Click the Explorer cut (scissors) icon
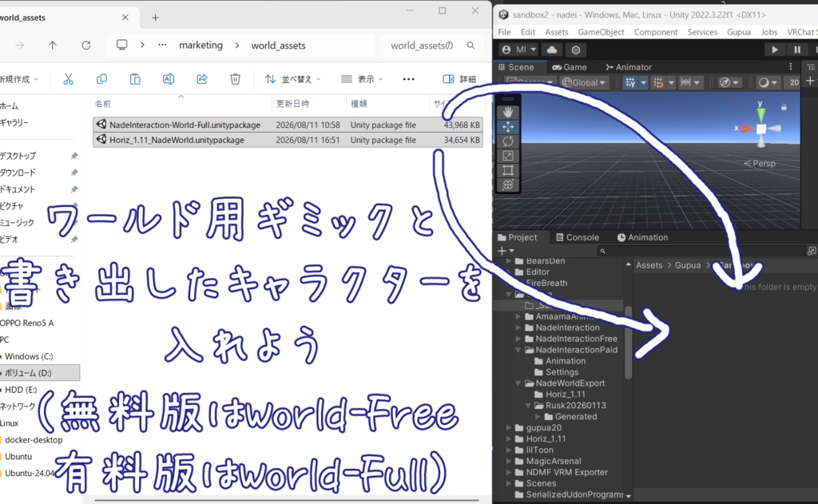The width and height of the screenshot is (818, 504). click(x=69, y=79)
